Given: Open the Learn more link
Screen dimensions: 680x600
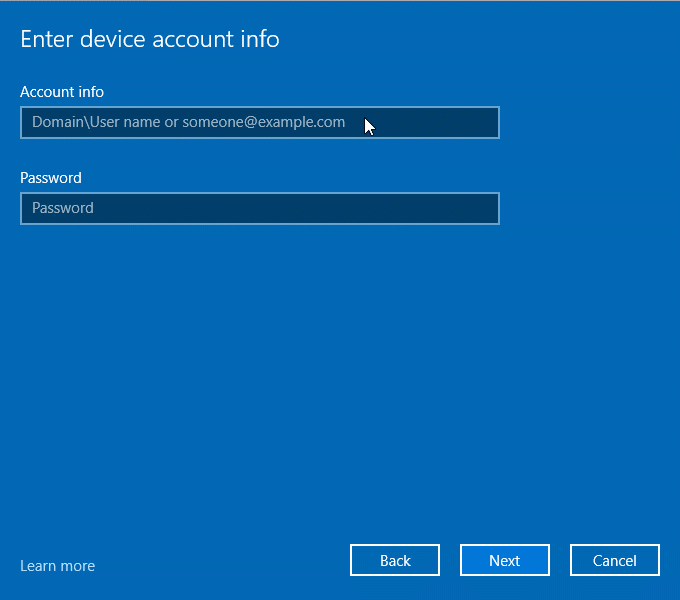Looking at the screenshot, I should (x=58, y=566).
